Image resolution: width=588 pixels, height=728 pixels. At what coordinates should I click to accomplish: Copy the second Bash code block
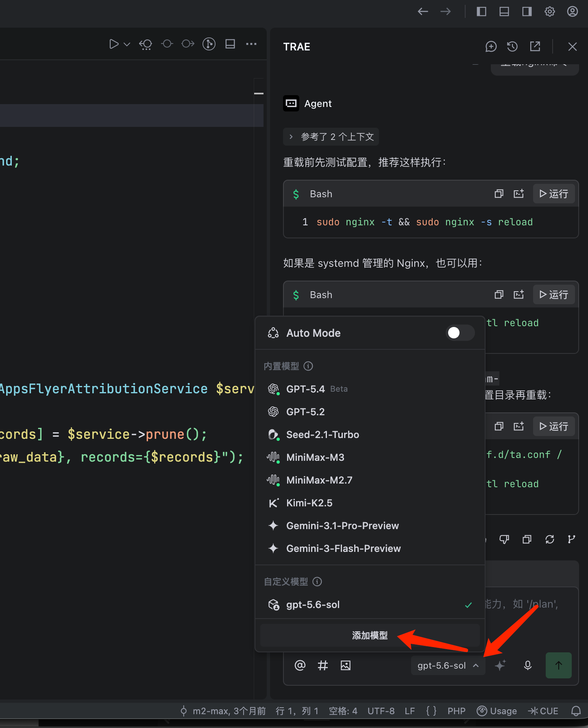(x=499, y=294)
